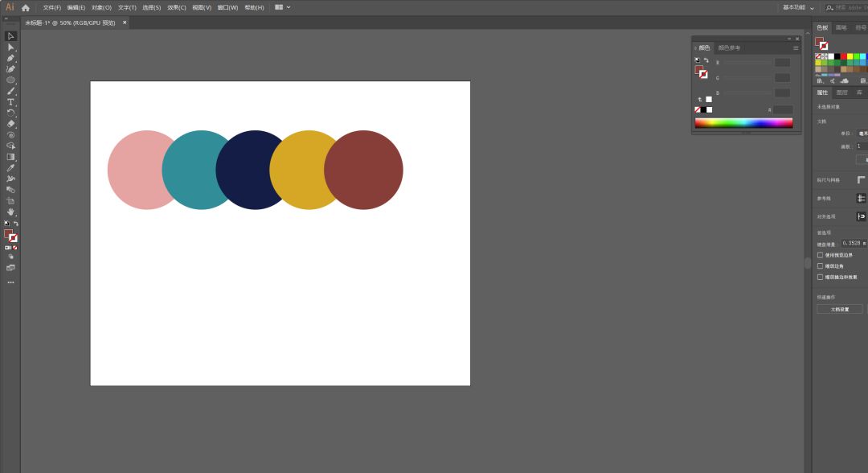
Task: Select the Direct Selection tool
Action: [10, 47]
